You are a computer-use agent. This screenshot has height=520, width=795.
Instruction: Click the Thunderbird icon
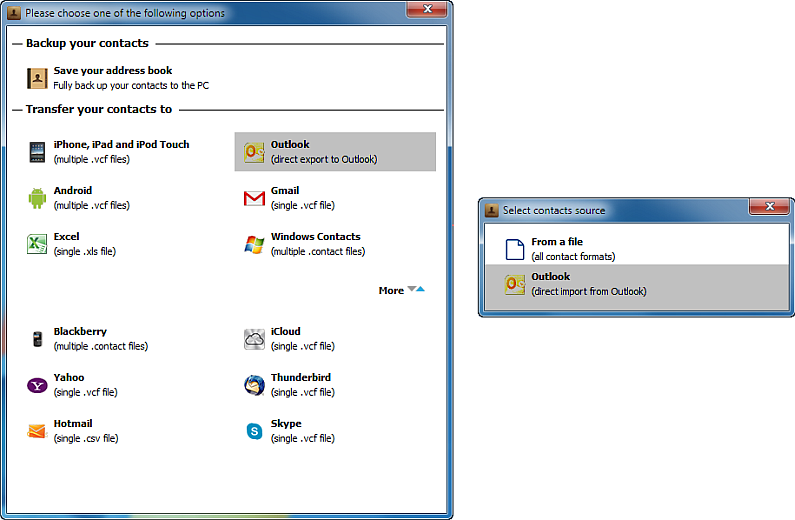click(x=254, y=385)
